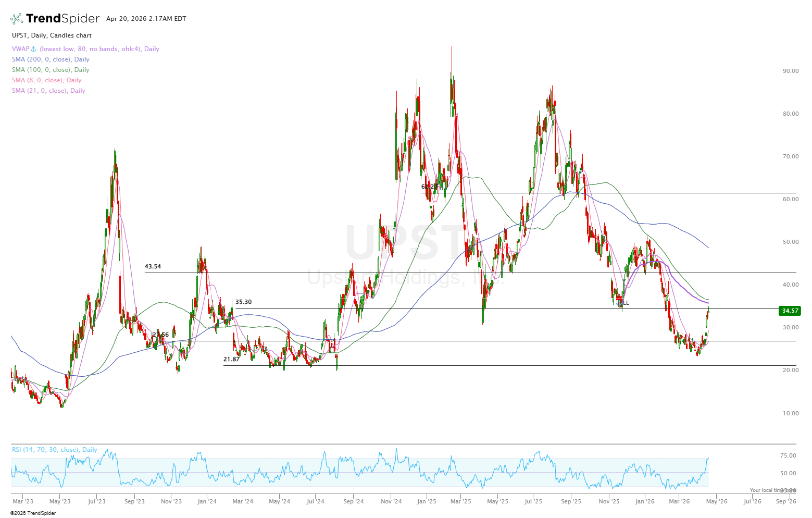Click the Sep '26 date axis label

786,501
